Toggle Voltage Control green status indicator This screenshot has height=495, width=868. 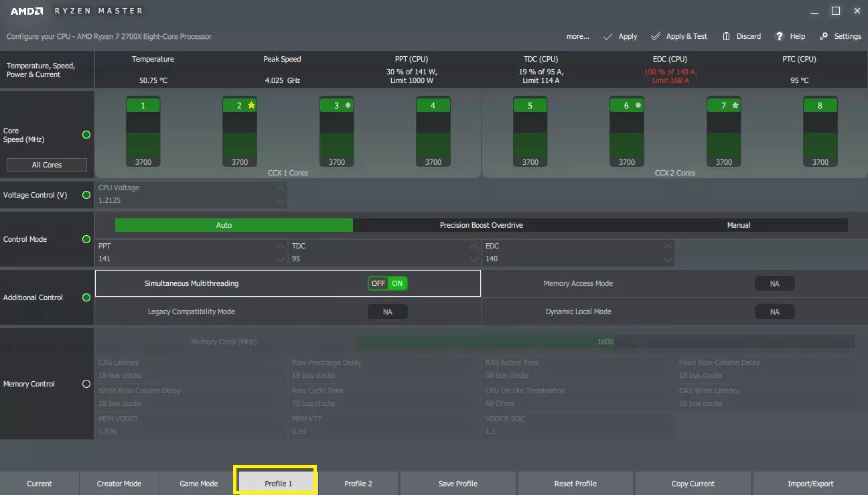coord(86,195)
